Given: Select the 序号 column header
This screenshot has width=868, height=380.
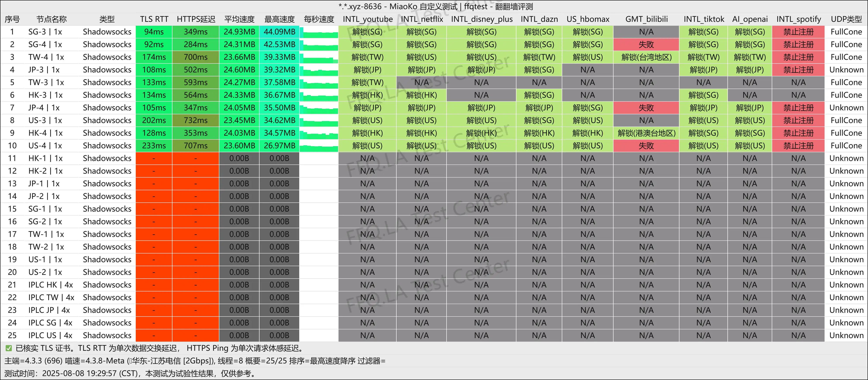Looking at the screenshot, I should coord(12,19).
